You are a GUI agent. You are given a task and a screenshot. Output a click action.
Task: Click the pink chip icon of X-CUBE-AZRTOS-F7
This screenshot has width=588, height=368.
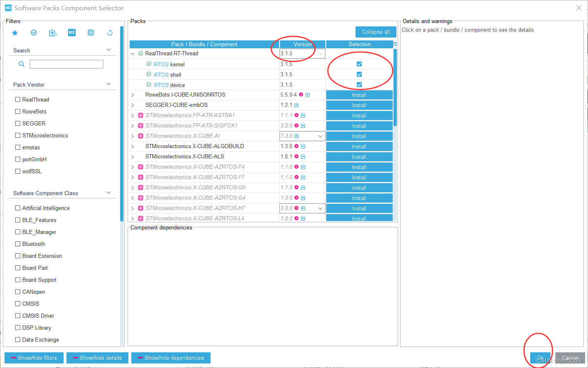click(140, 177)
